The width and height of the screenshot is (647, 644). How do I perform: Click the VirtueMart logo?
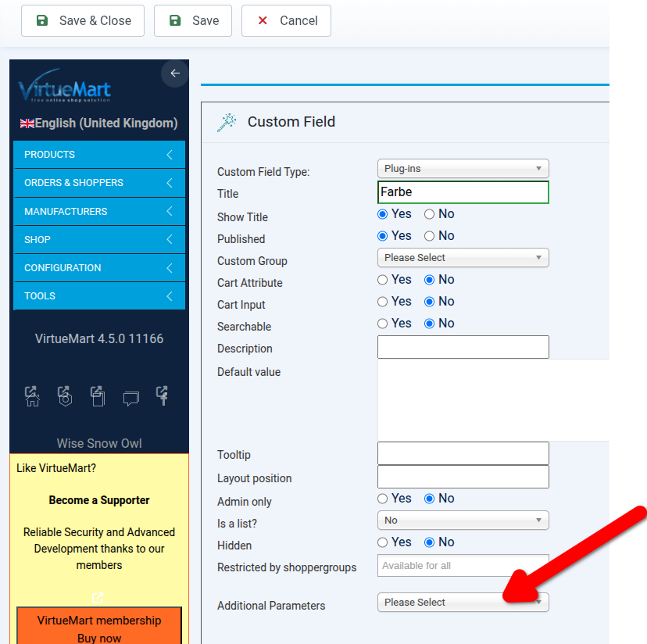65,88
